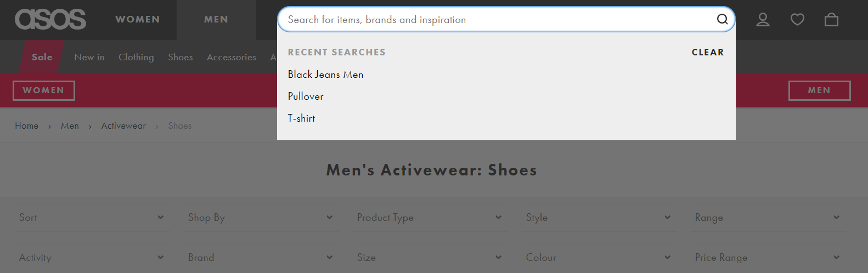868x273 pixels.
Task: Expand the Colour filter
Action: pyautogui.click(x=599, y=258)
